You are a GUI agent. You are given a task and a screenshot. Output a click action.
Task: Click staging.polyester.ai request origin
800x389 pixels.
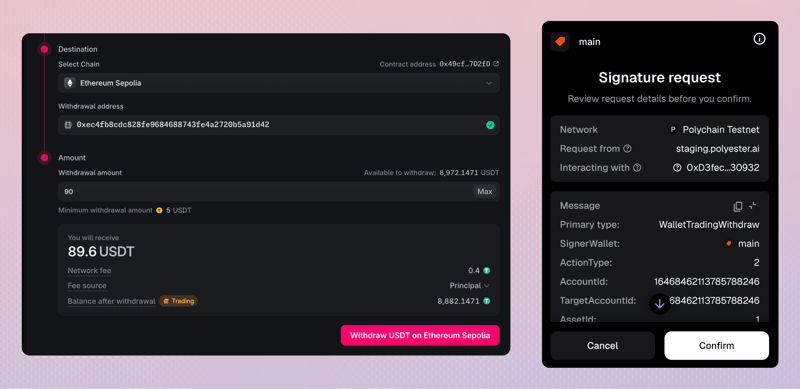click(717, 149)
